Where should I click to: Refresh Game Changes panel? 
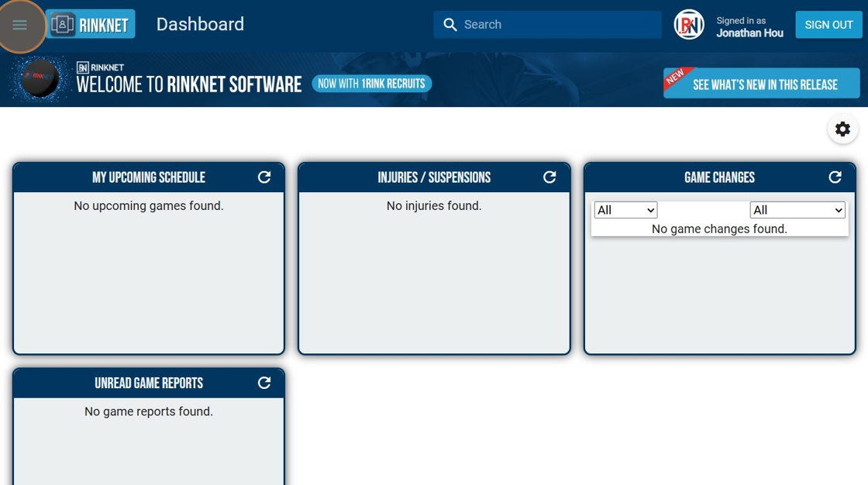coord(835,177)
